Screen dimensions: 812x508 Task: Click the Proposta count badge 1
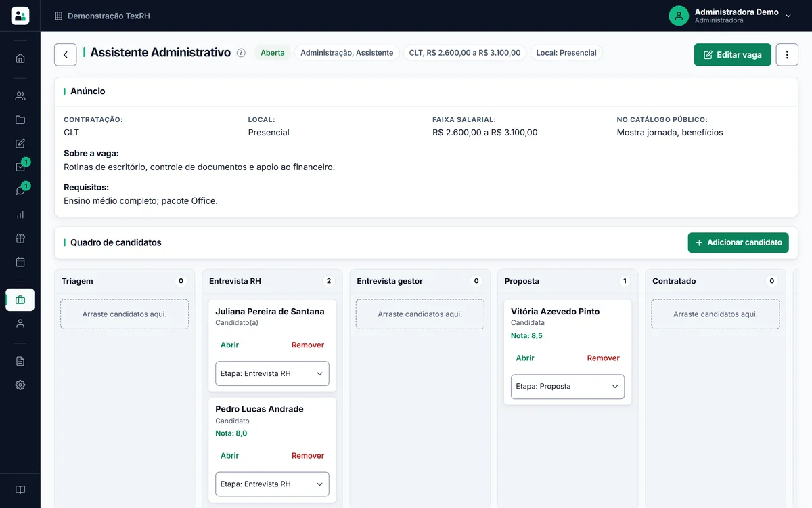(625, 281)
